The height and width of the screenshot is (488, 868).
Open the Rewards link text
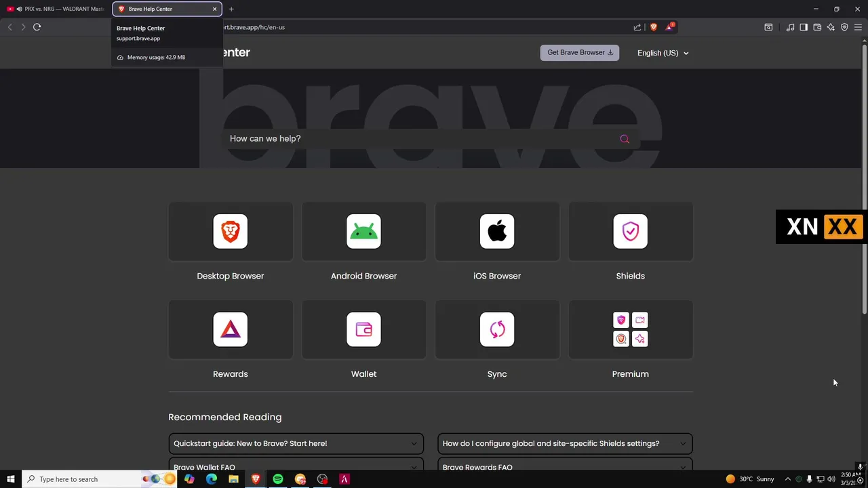pos(231,374)
